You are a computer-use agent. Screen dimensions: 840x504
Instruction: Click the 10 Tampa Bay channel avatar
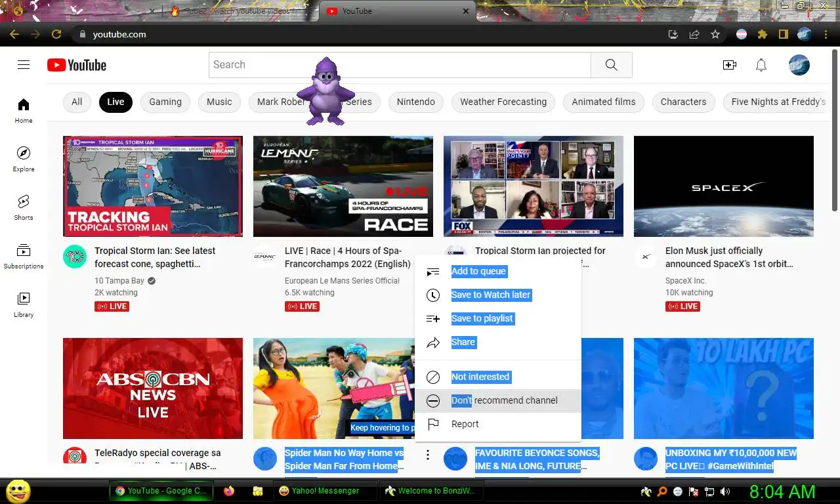[75, 257]
